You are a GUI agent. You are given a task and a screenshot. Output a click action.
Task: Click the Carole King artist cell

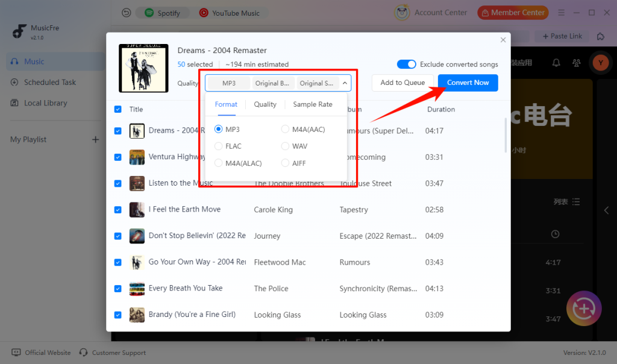[273, 210]
